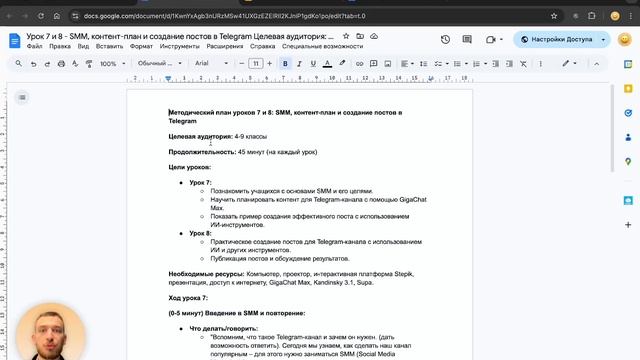640x360 pixels.
Task: Open the Инструменты menu
Action: pyautogui.click(x=180, y=46)
